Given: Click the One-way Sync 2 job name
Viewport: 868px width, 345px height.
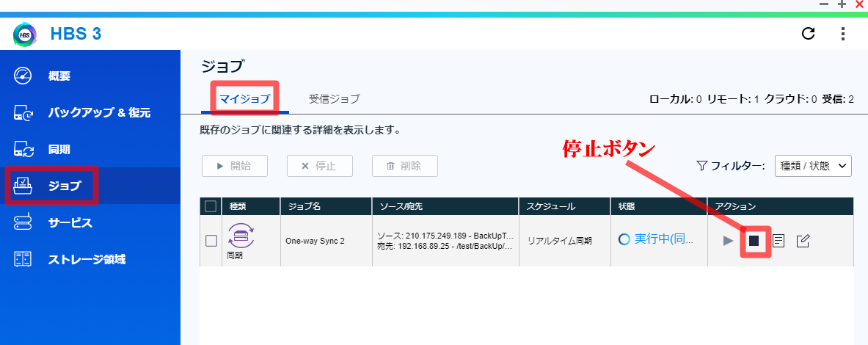Looking at the screenshot, I should 315,241.
